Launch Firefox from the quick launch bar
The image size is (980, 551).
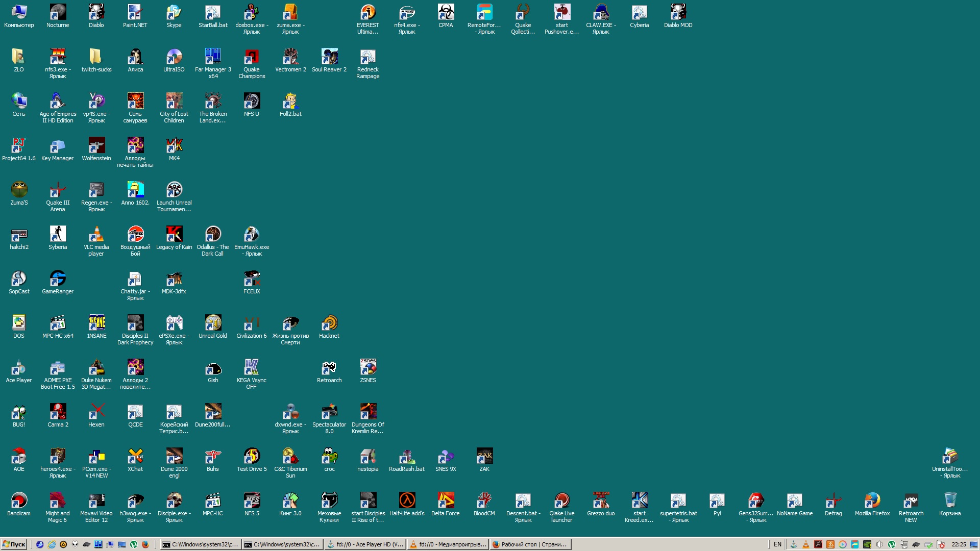point(145,544)
